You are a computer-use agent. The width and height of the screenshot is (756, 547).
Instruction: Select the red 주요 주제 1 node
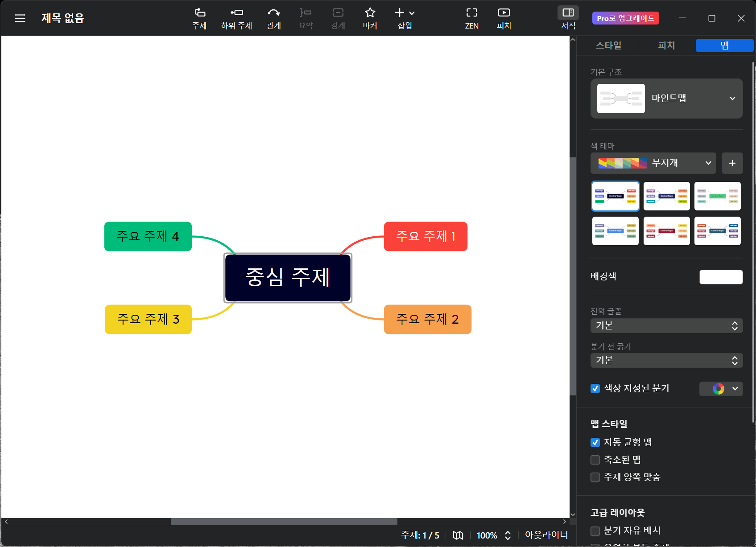[x=426, y=236]
